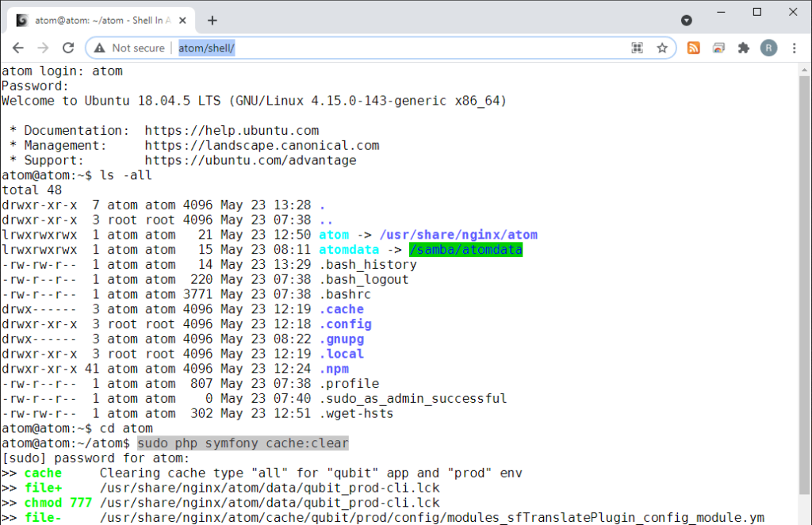The width and height of the screenshot is (812, 525).
Task: Open the profile avatar labeled R
Action: 768,48
